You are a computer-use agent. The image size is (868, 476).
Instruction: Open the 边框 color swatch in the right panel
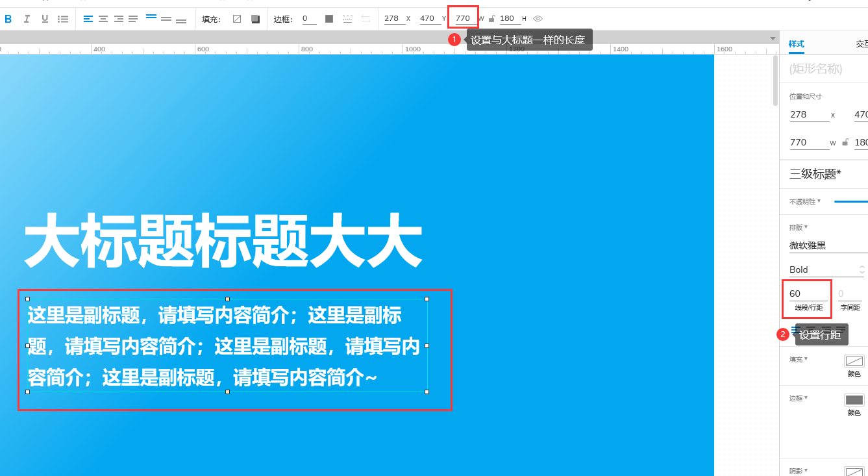pos(855,399)
